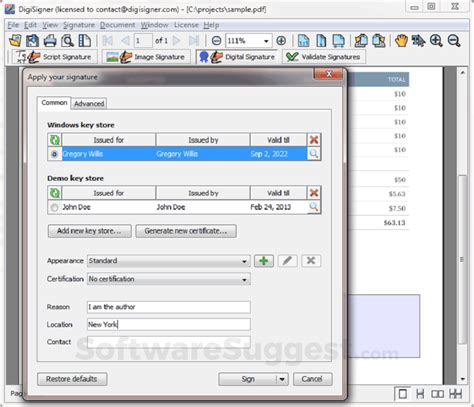Remove Windows key store with red X
The image size is (474, 407).
coord(314,140)
